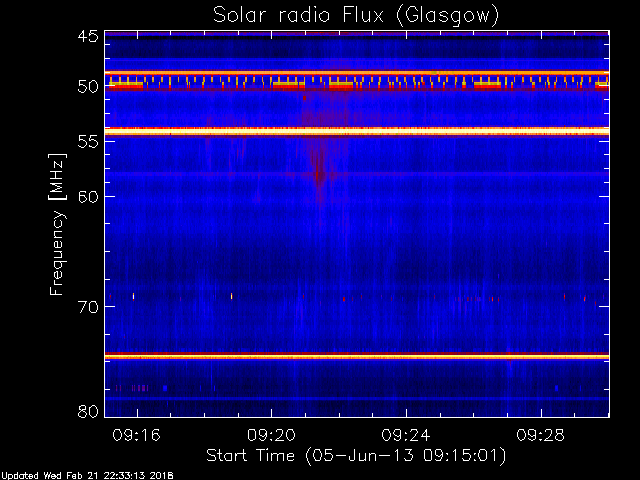Click the 09:16 time axis label
The width and height of the screenshot is (640, 480).
click(x=136, y=435)
